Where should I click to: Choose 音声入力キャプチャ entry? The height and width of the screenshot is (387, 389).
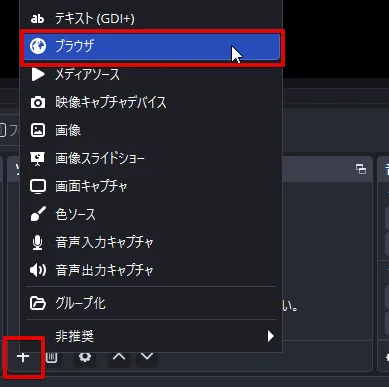(151, 242)
